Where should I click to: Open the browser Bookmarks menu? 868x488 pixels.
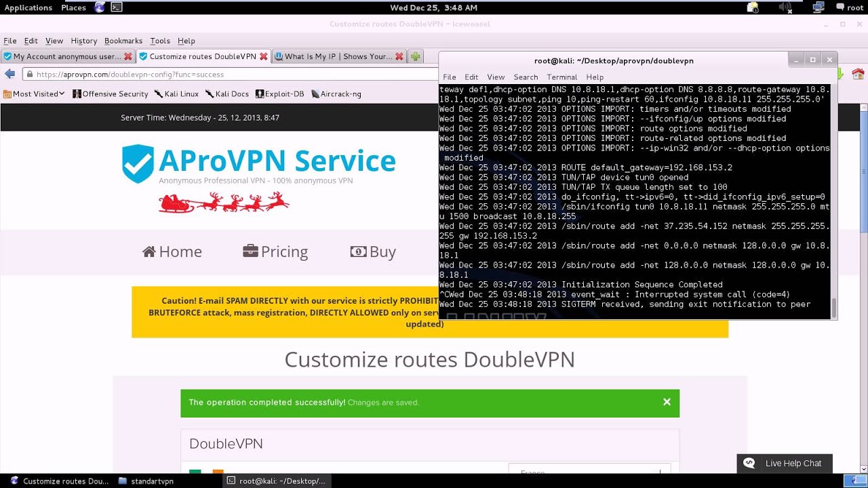123,41
